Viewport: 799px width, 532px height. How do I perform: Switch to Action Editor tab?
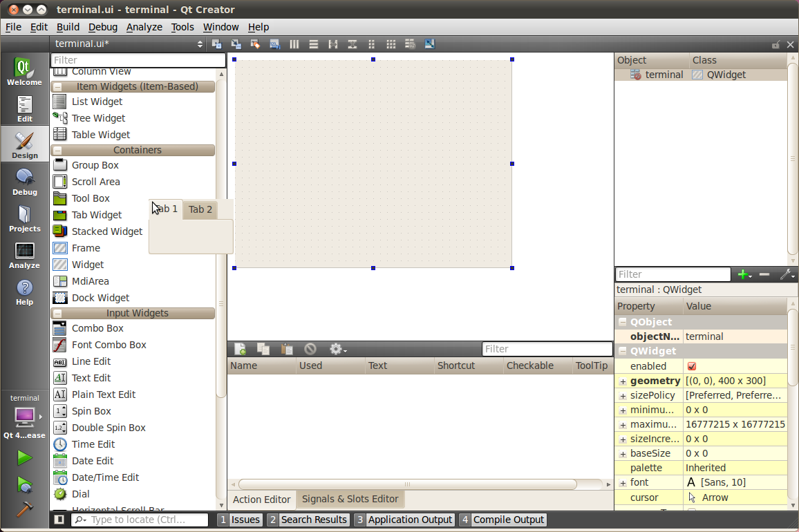(261, 500)
